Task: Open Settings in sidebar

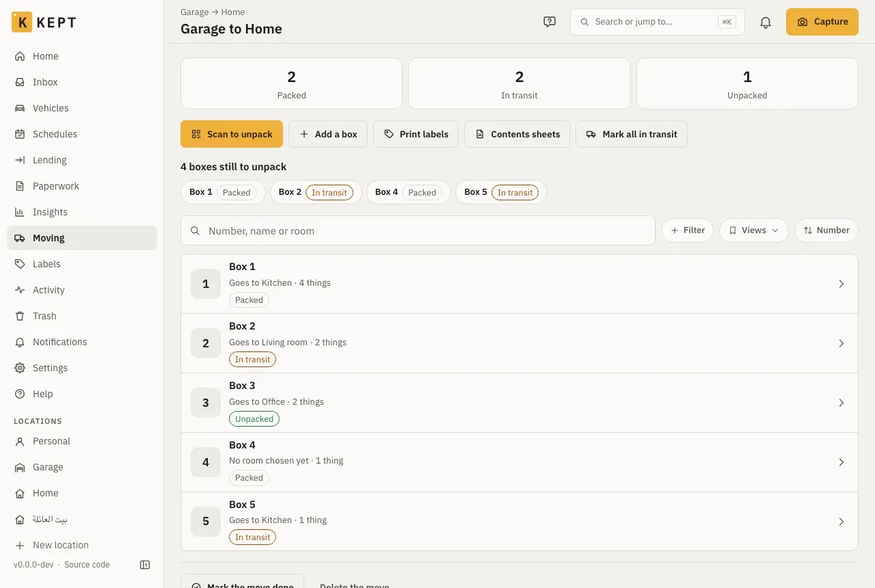Action: click(82, 368)
